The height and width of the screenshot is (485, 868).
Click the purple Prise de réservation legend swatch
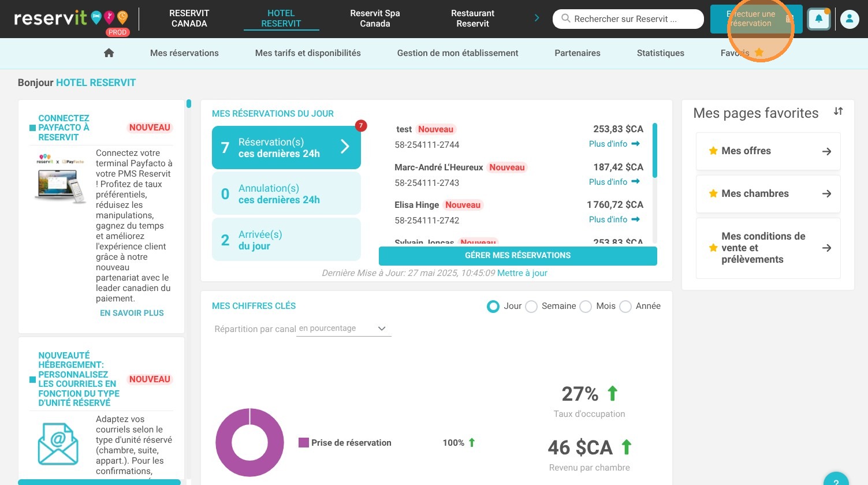[x=304, y=443]
